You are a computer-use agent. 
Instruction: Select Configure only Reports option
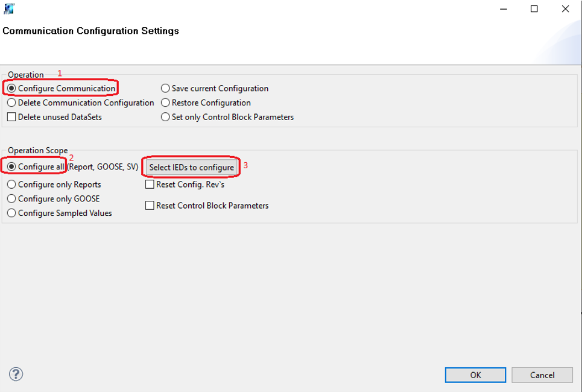[12, 185]
